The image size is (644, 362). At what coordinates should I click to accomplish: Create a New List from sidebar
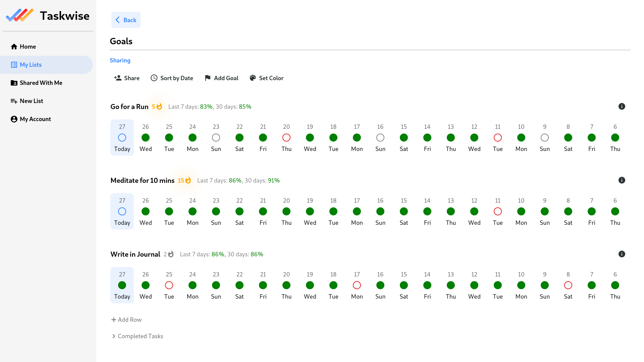pos(32,101)
